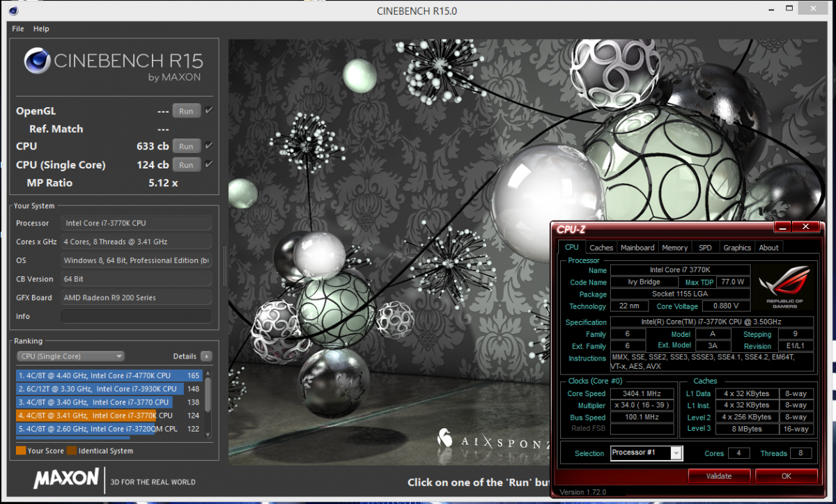The height and width of the screenshot is (504, 836).
Task: Click the CB Version field 64 Bit
Action: (136, 279)
